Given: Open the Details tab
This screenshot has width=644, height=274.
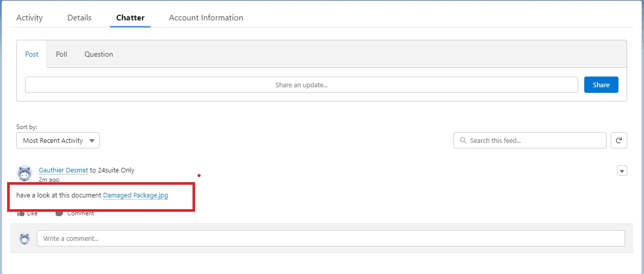Looking at the screenshot, I should [79, 18].
